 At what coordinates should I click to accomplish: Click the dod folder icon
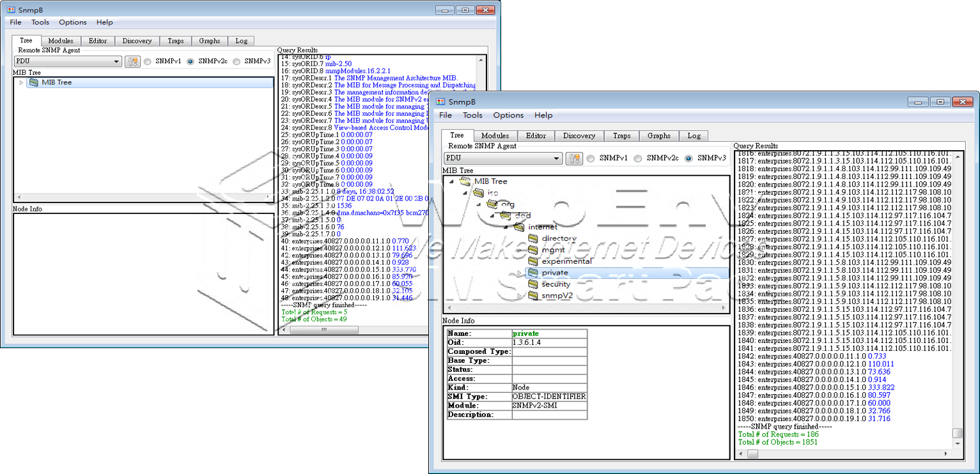(506, 215)
